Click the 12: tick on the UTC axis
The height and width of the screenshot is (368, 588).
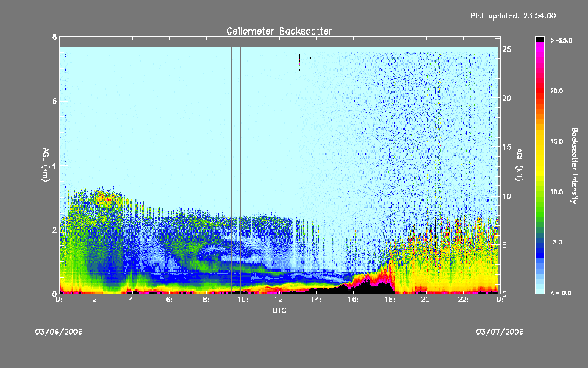[x=279, y=300]
